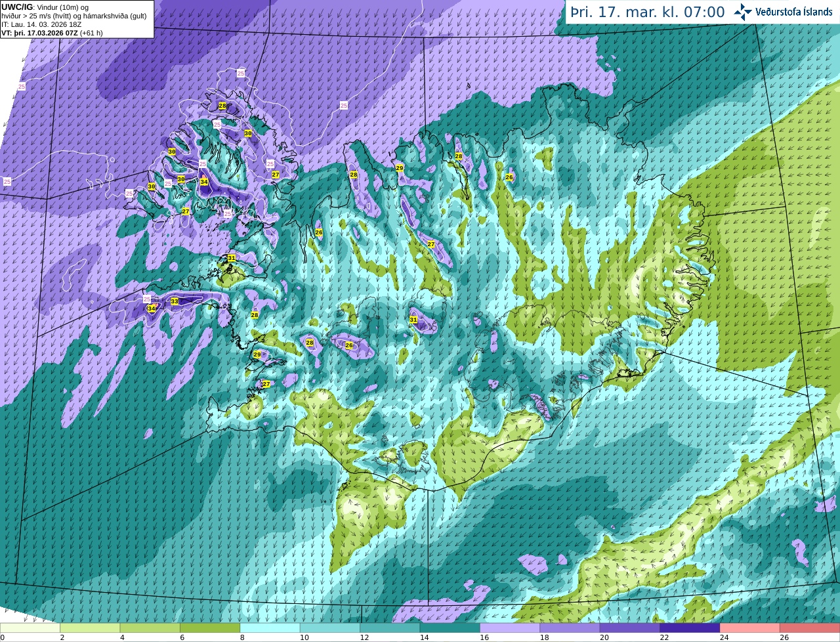Select the 18–20 m/s medium purple legend swatch
The height and width of the screenshot is (642, 840).
click(570, 628)
